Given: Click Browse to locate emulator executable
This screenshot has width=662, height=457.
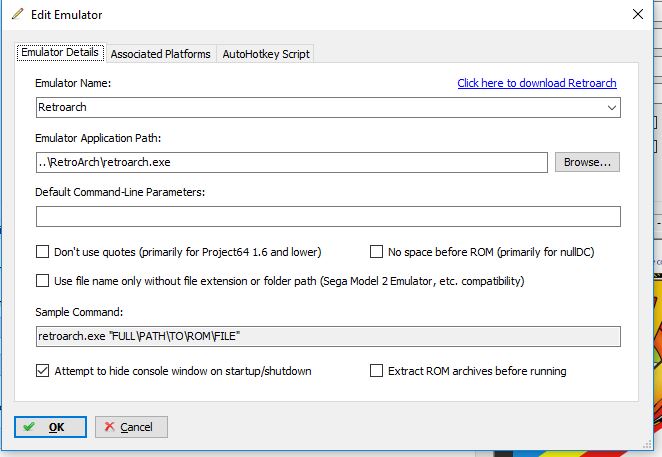Looking at the screenshot, I should point(587,162).
